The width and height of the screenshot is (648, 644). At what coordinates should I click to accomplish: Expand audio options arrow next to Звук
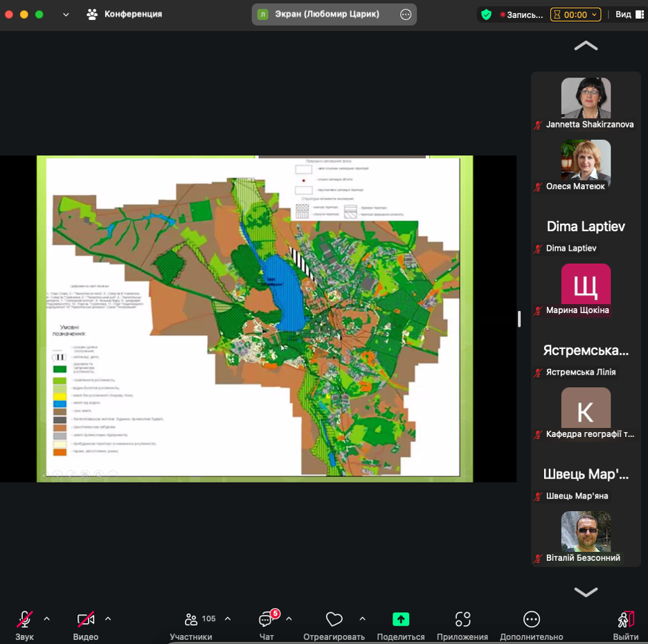[x=47, y=618]
